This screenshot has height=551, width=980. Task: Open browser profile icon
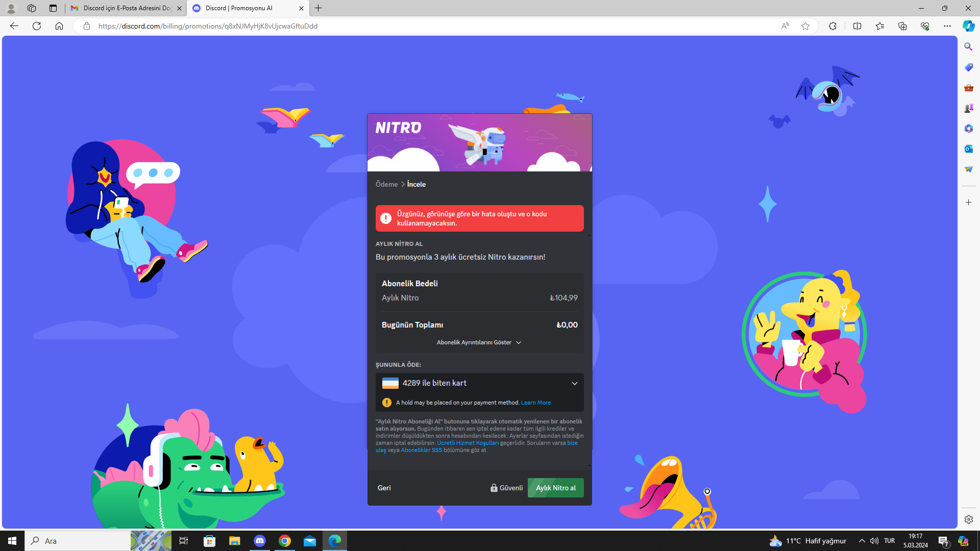pyautogui.click(x=11, y=8)
